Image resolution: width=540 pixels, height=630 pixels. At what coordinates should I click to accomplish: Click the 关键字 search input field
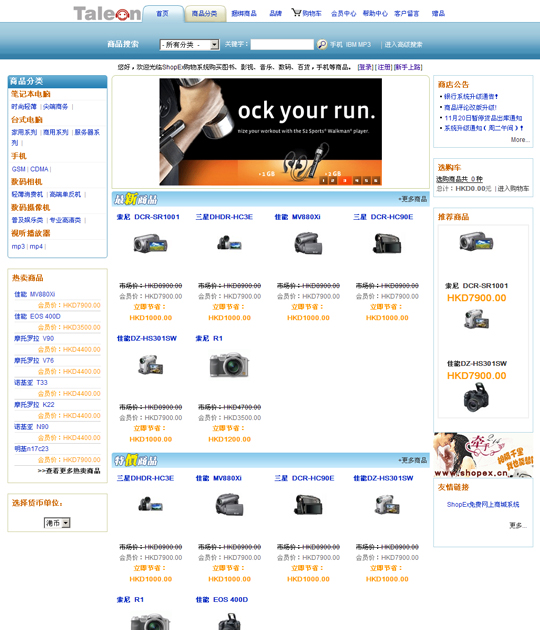pos(282,44)
